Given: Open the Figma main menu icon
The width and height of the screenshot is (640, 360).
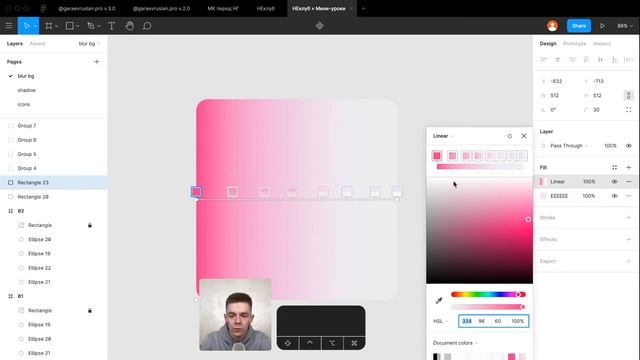Looking at the screenshot, I should (x=9, y=26).
